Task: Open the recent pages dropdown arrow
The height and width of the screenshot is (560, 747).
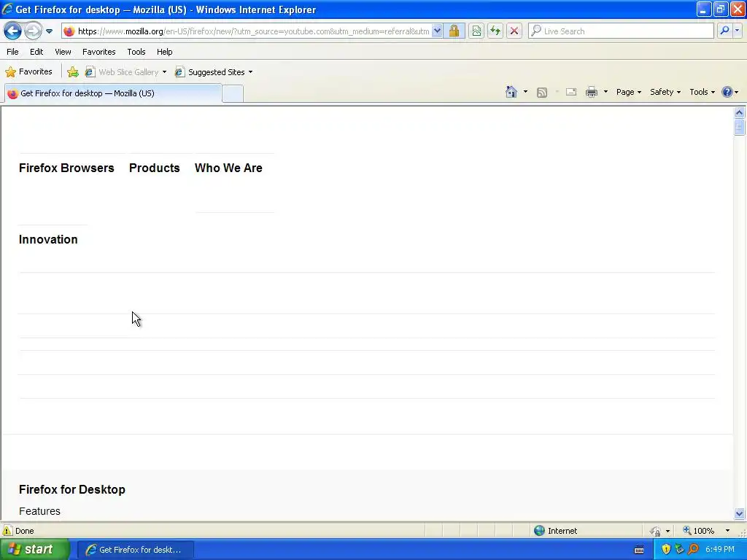Action: point(49,31)
